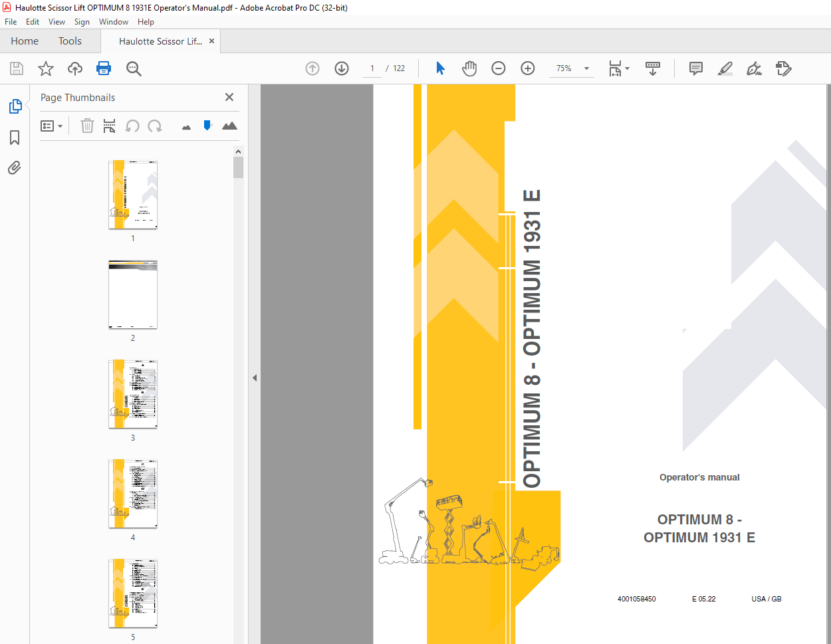831x644 pixels.
Task: Open the File menu
Action: click(x=11, y=22)
